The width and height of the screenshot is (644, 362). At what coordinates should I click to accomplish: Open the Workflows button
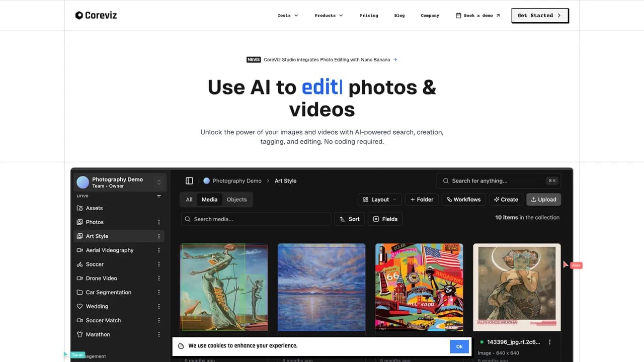[x=464, y=200]
